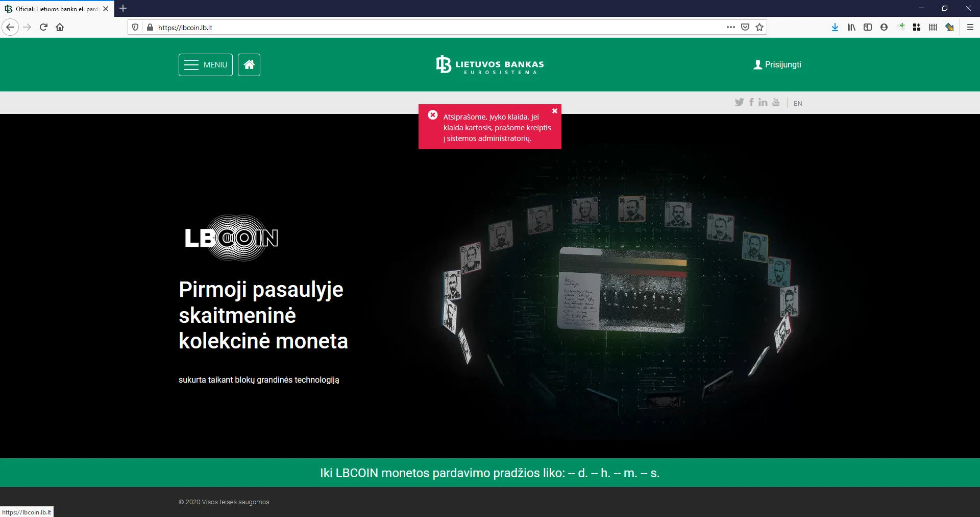Open the Downloads panel

click(x=835, y=27)
